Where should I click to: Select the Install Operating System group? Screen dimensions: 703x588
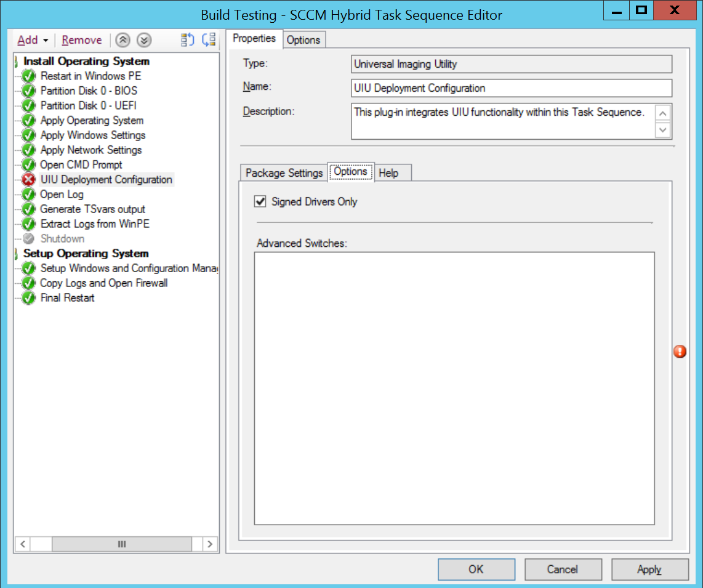coord(86,61)
